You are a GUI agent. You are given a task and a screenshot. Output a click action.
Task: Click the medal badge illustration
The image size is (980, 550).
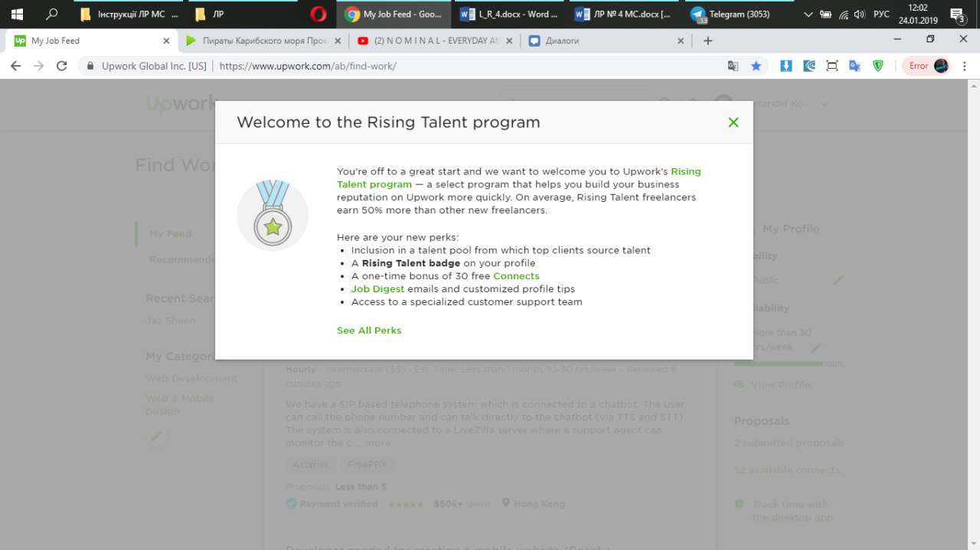(273, 215)
